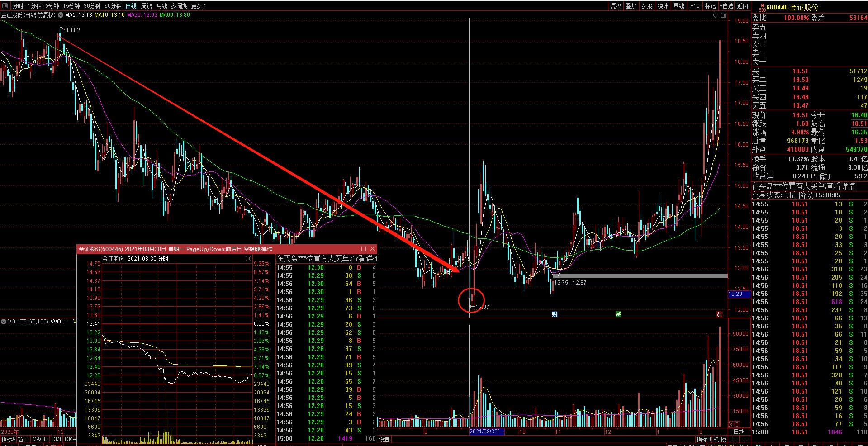The height and width of the screenshot is (446, 868).
Task: Toggle the right info panel icon on chart
Action: click(x=723, y=15)
